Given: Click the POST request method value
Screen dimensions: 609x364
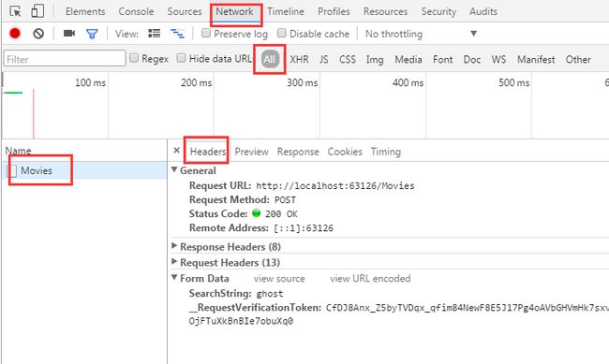Looking at the screenshot, I should click(285, 200).
